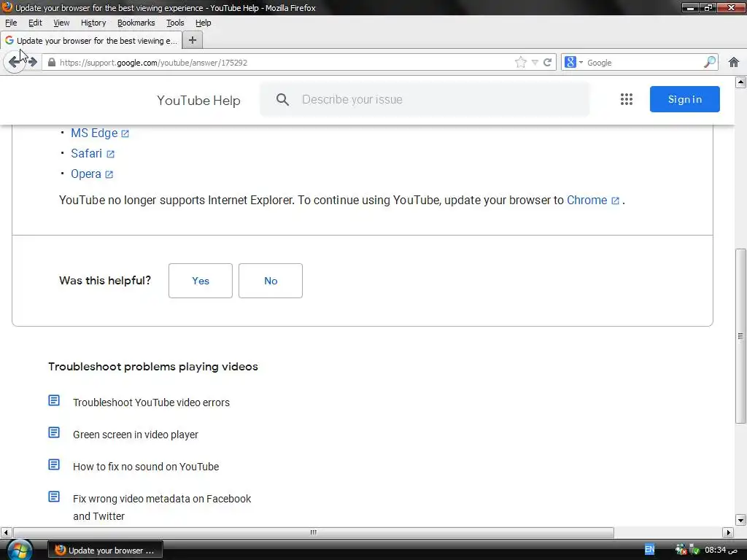
Task: Open the View menu
Action: pyautogui.click(x=61, y=23)
